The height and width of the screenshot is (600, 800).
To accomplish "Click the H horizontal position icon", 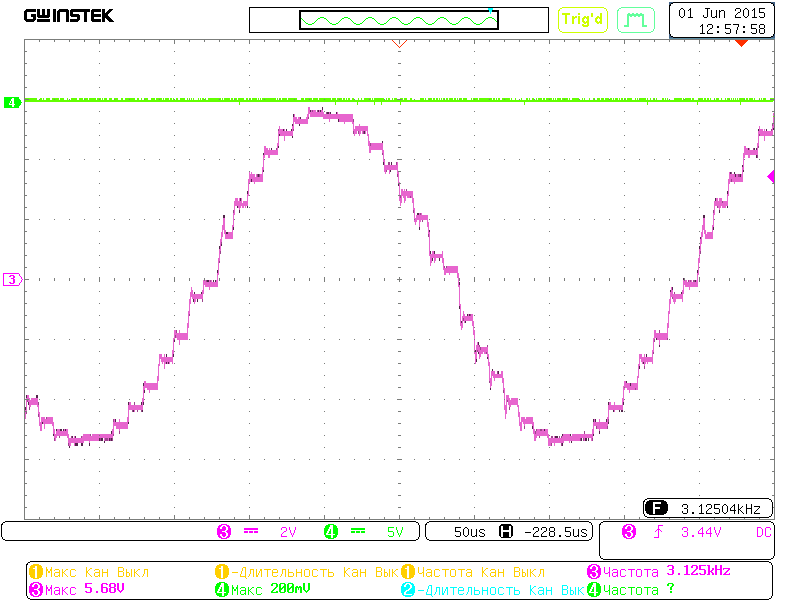I will [x=506, y=532].
